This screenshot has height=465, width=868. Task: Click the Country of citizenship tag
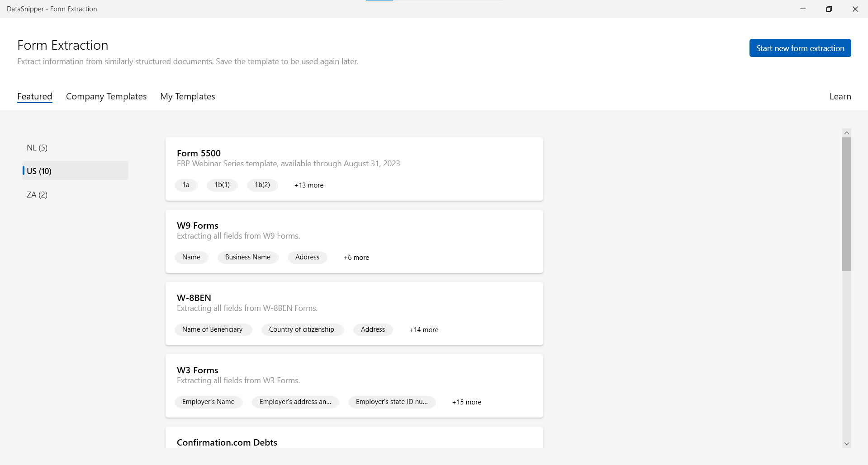tap(301, 329)
